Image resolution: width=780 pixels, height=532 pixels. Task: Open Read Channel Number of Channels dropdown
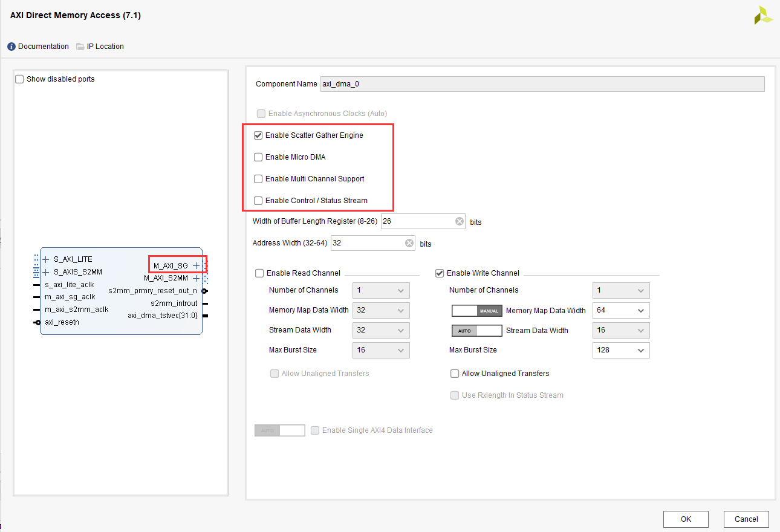point(381,290)
